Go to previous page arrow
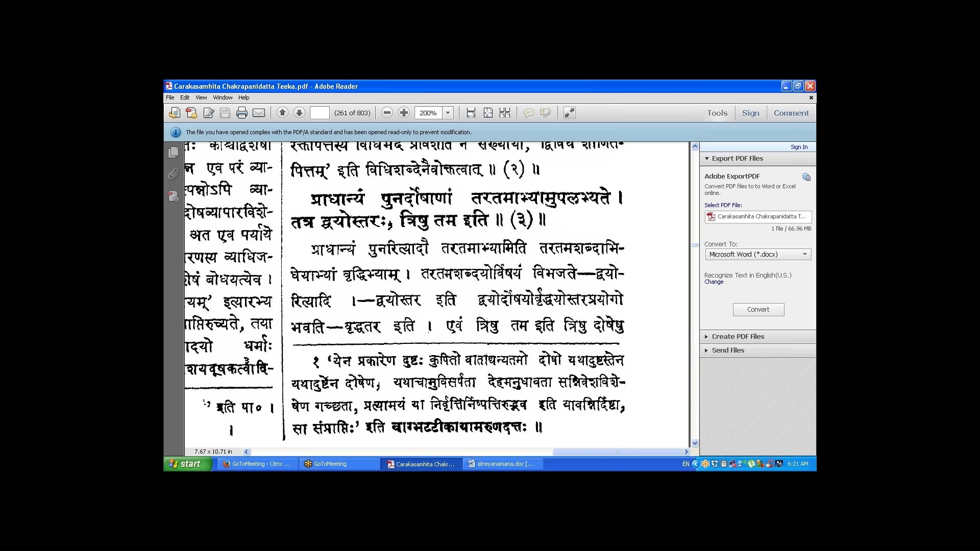Image resolution: width=980 pixels, height=551 pixels. click(x=282, y=113)
